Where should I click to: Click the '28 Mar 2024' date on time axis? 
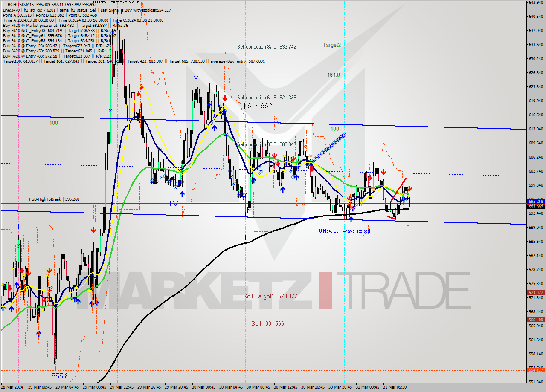point(12,387)
